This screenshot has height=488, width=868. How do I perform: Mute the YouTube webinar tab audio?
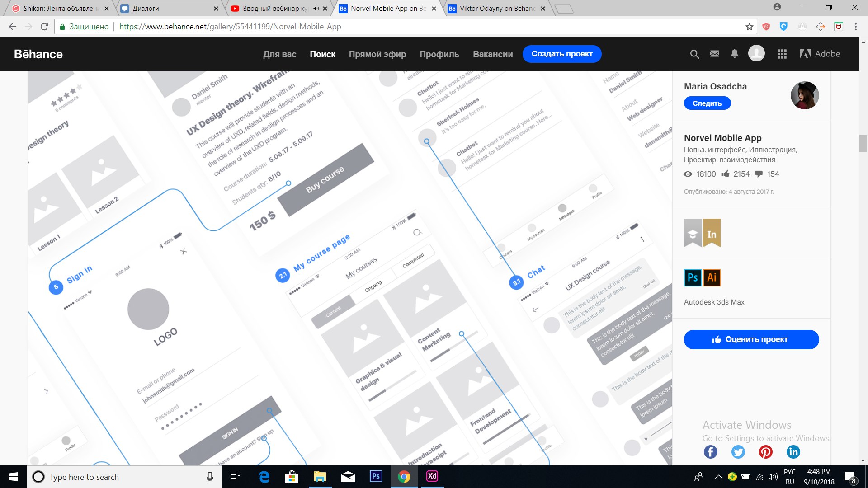point(316,9)
